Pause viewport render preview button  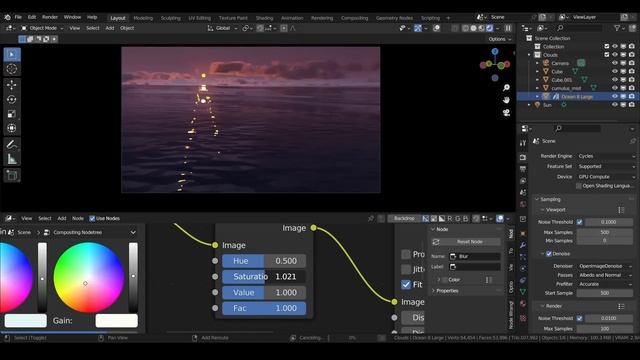pyautogui.click(x=508, y=28)
